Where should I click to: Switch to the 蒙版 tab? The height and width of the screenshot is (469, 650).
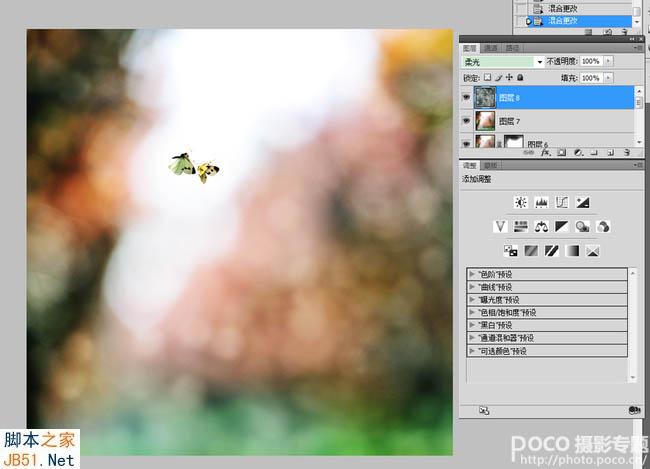[x=491, y=165]
